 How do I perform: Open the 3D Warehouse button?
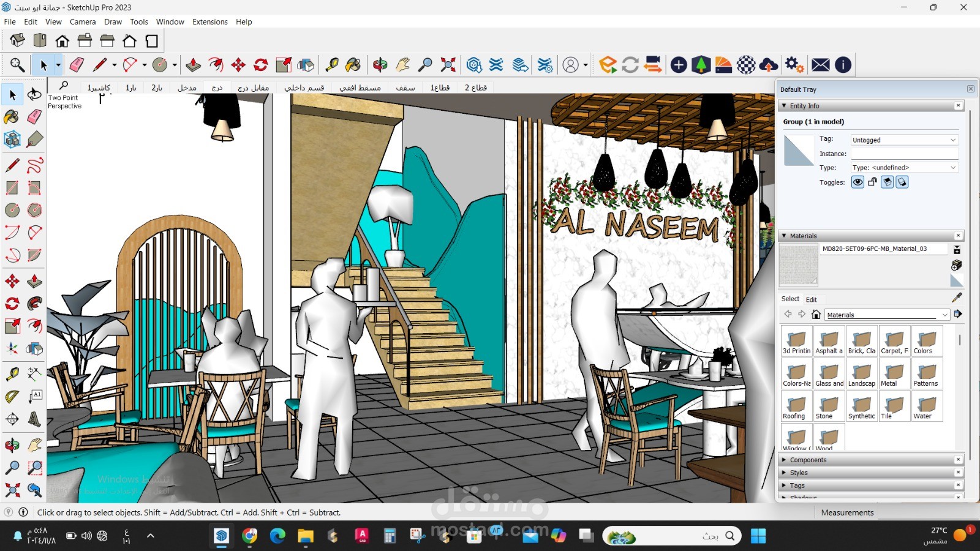[473, 64]
